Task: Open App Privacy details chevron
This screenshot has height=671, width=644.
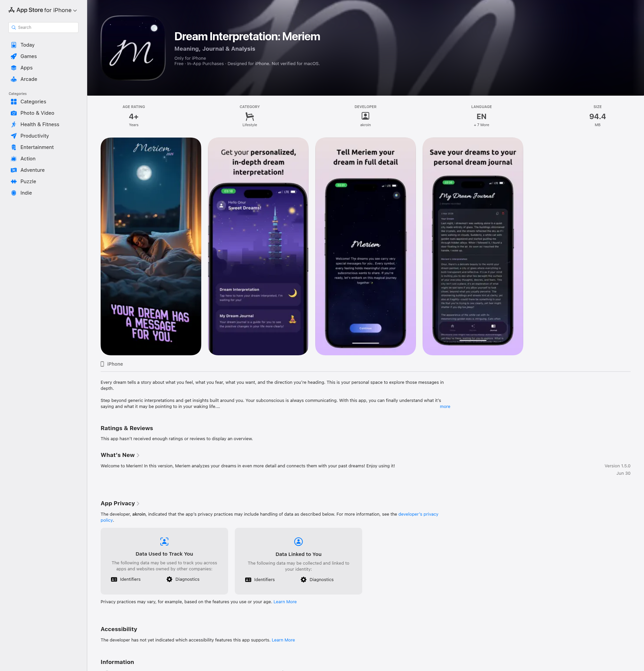Action: tap(138, 504)
